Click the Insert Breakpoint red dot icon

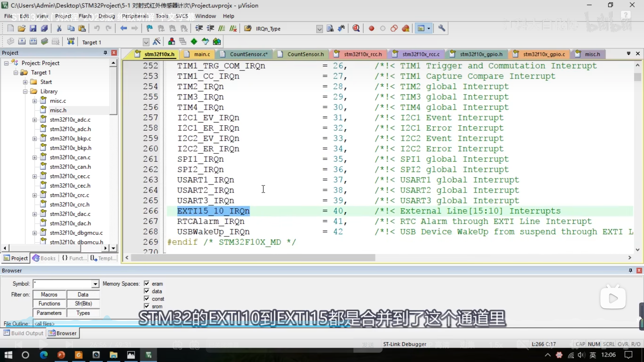[371, 28]
